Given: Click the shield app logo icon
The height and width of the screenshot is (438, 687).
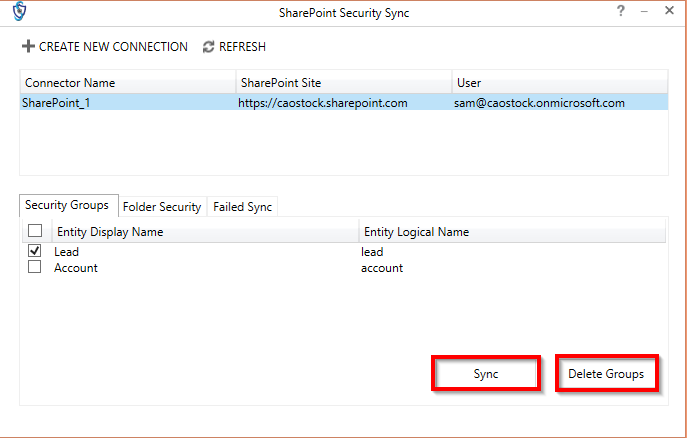Looking at the screenshot, I should 19,11.
